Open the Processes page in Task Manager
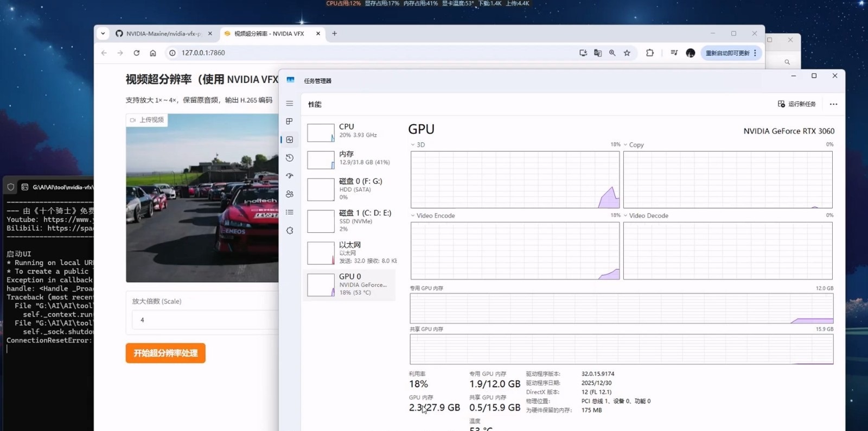The image size is (868, 431). click(x=290, y=122)
